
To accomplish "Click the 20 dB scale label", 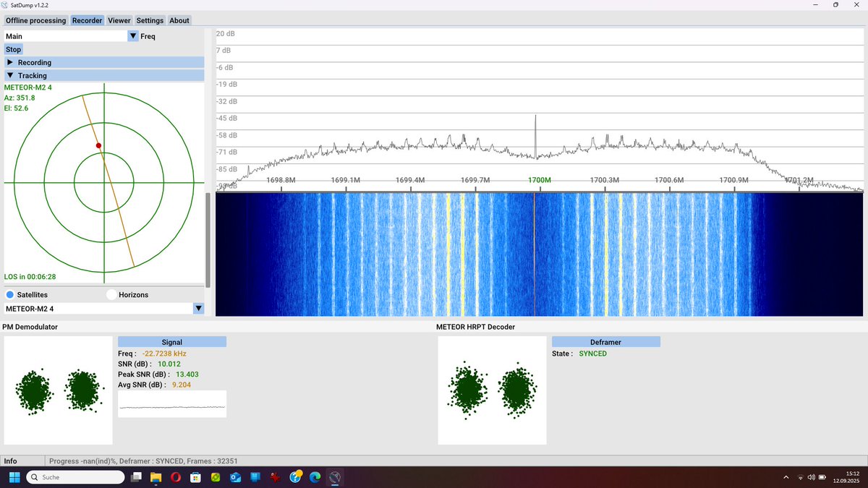I will click(x=226, y=34).
